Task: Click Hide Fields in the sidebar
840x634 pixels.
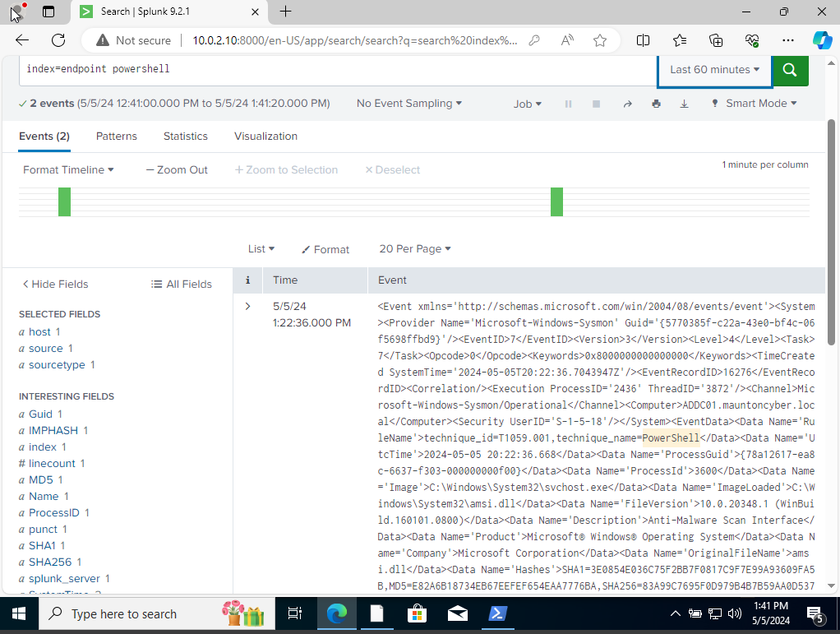Action: 55,284
